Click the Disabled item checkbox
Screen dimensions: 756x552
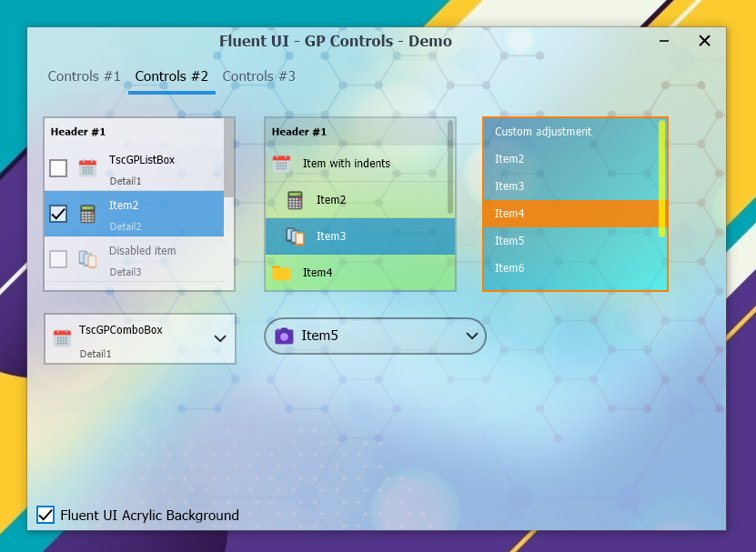[58, 259]
